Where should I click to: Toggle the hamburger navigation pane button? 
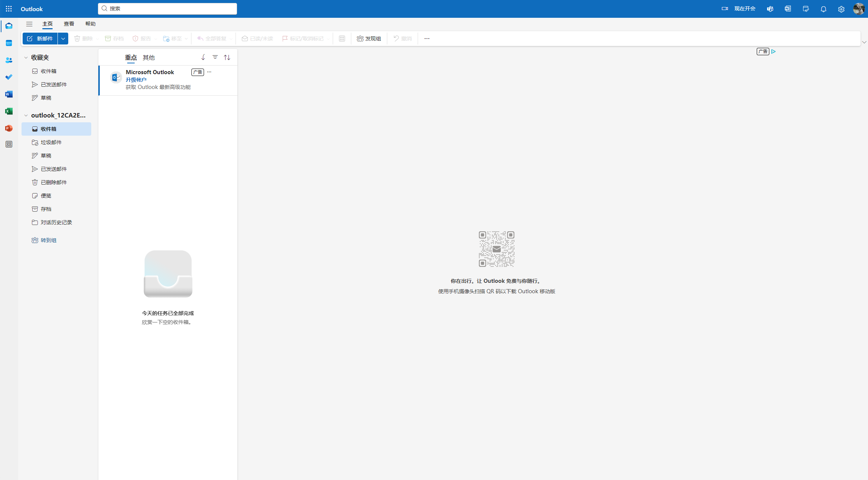pyautogui.click(x=29, y=24)
